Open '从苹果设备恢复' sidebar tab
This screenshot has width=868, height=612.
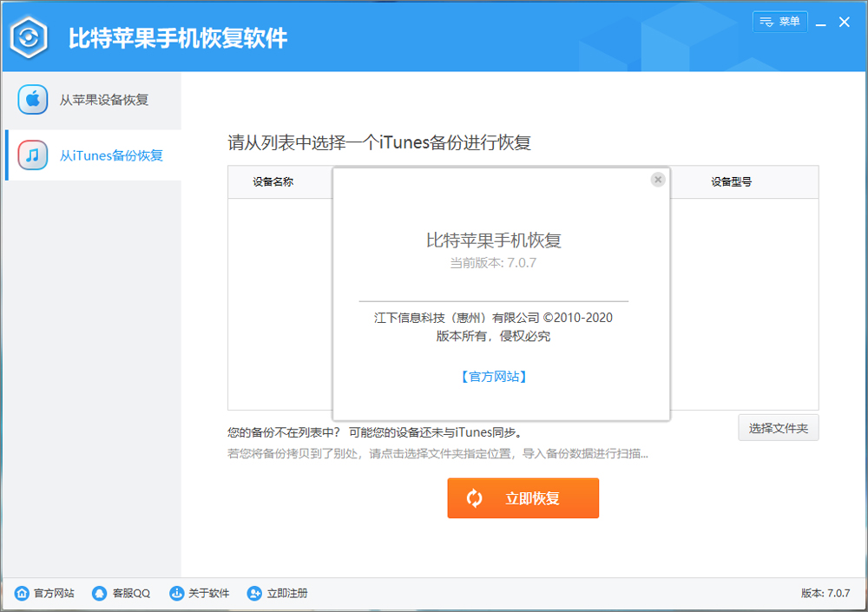(x=93, y=100)
